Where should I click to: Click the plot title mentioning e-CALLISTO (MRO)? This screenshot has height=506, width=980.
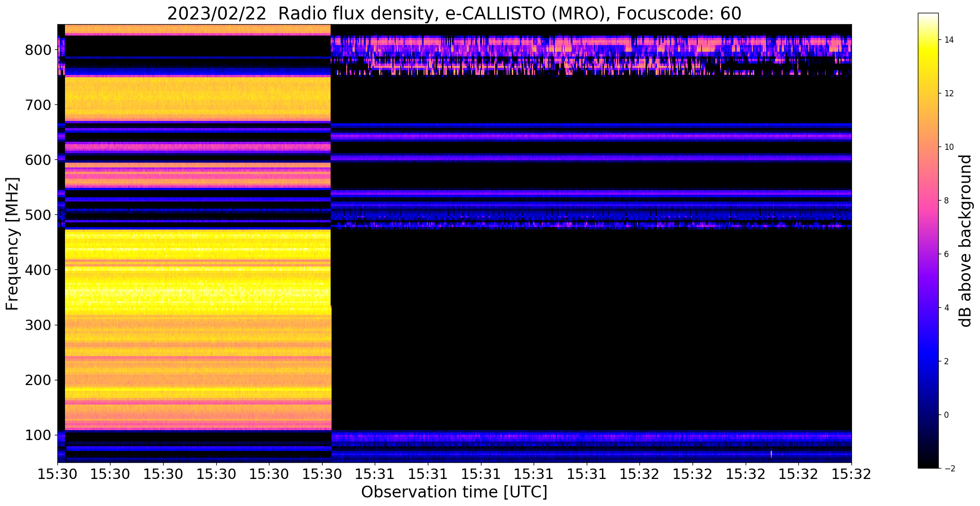(454, 14)
